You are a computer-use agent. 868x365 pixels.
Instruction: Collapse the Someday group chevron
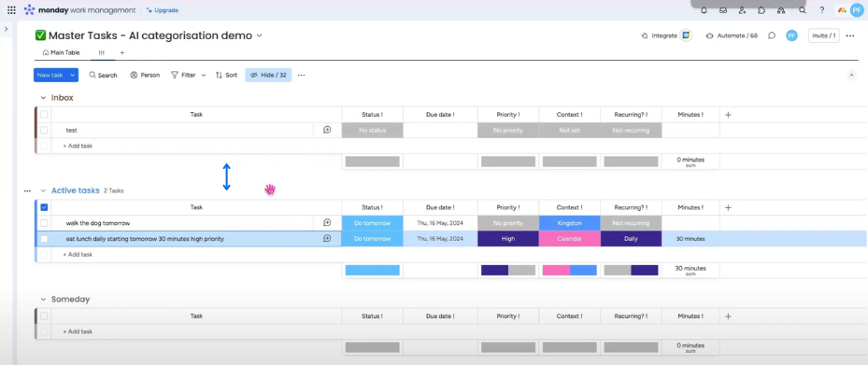(x=43, y=300)
